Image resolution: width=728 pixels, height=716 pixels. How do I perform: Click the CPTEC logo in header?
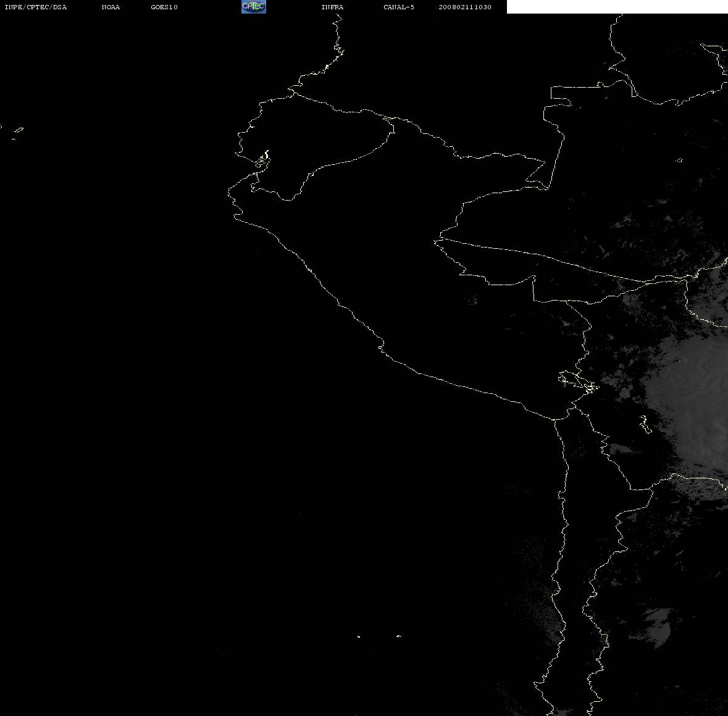coord(254,7)
